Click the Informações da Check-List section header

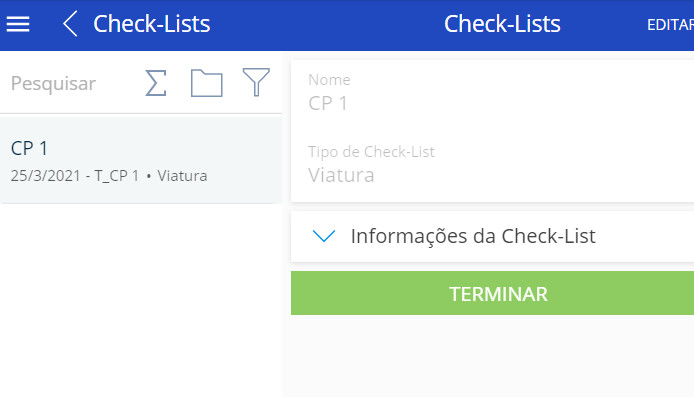(492, 236)
